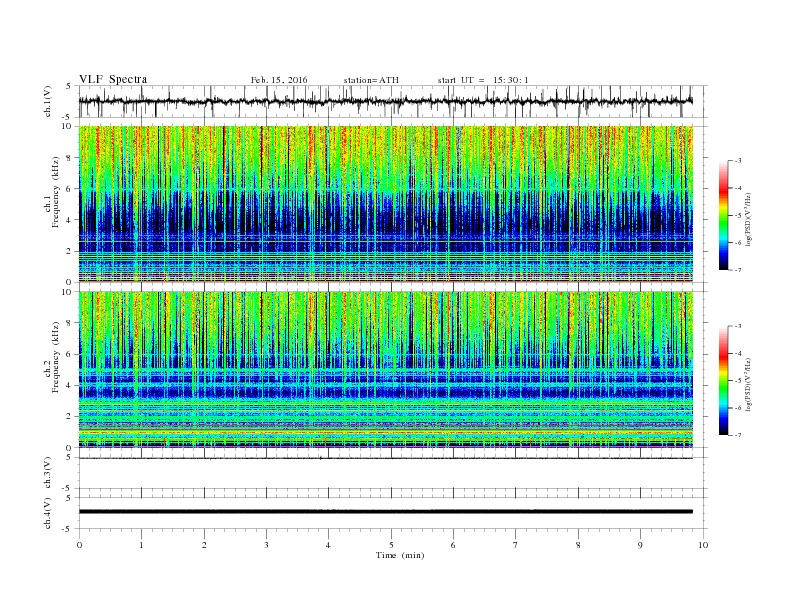Click the "4" tick label on the time axis
Screen dimensions: 792x612
(329, 545)
